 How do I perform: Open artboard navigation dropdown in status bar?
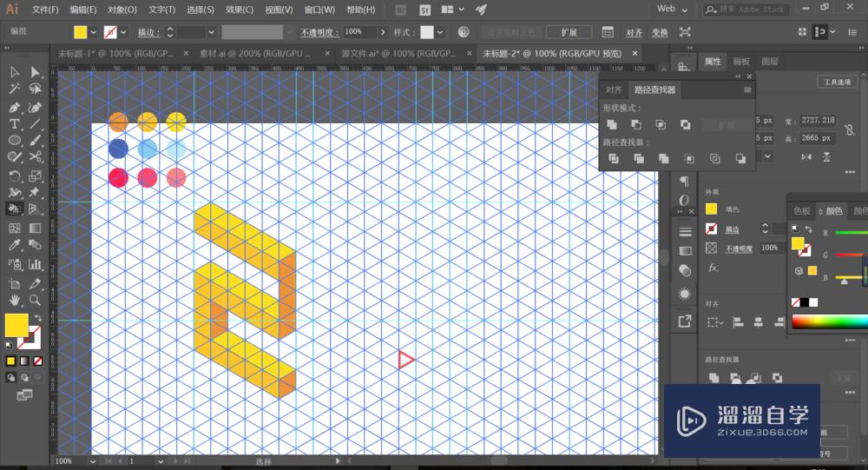(160, 461)
